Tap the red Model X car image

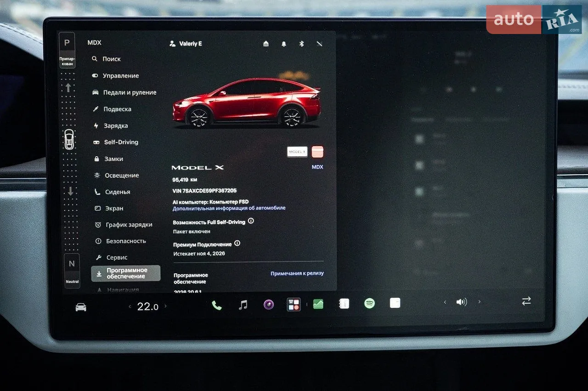click(x=246, y=103)
